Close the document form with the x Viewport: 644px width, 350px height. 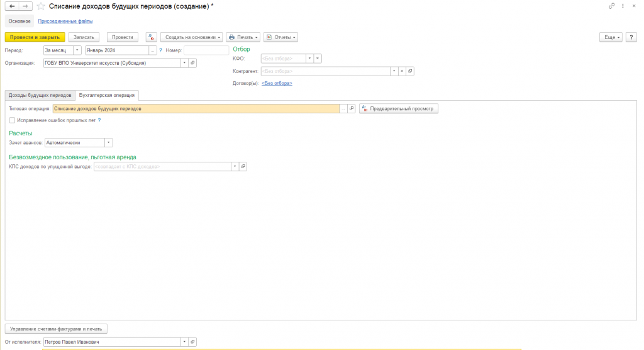pos(634,6)
